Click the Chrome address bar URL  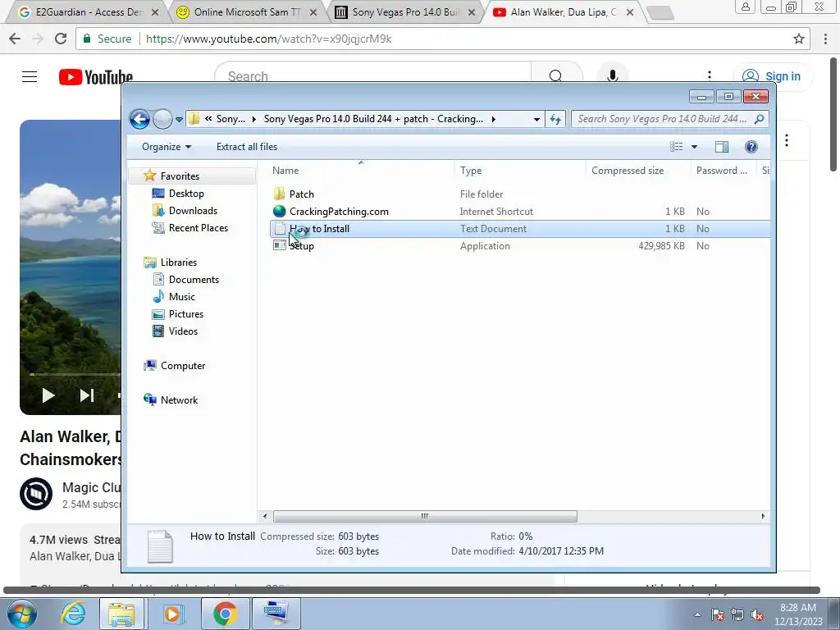coord(268,39)
